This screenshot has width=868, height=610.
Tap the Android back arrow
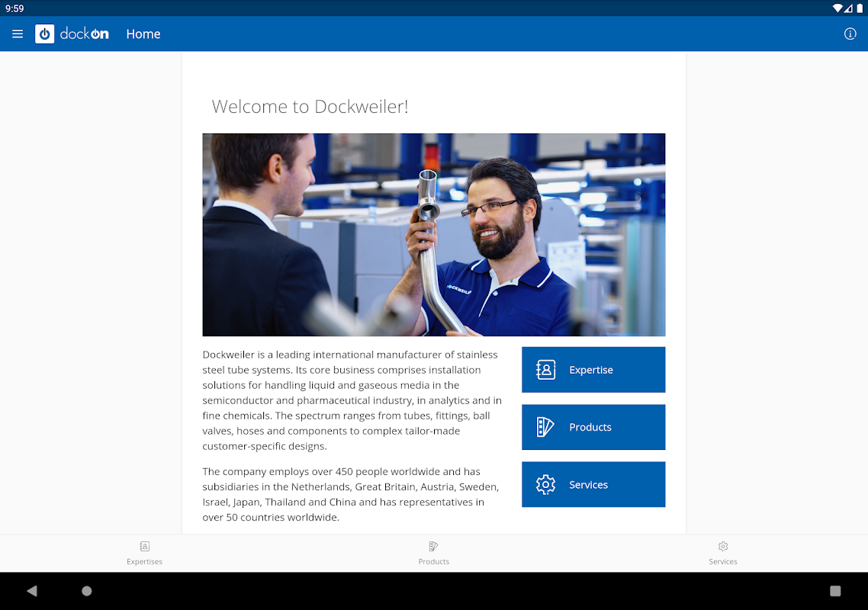[32, 591]
